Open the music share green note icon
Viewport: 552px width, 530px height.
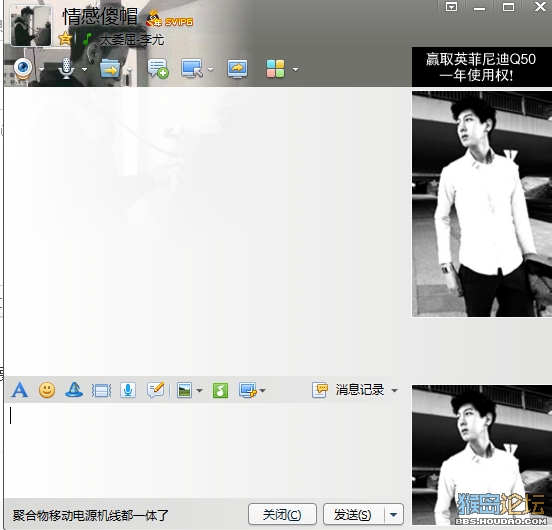click(x=220, y=390)
